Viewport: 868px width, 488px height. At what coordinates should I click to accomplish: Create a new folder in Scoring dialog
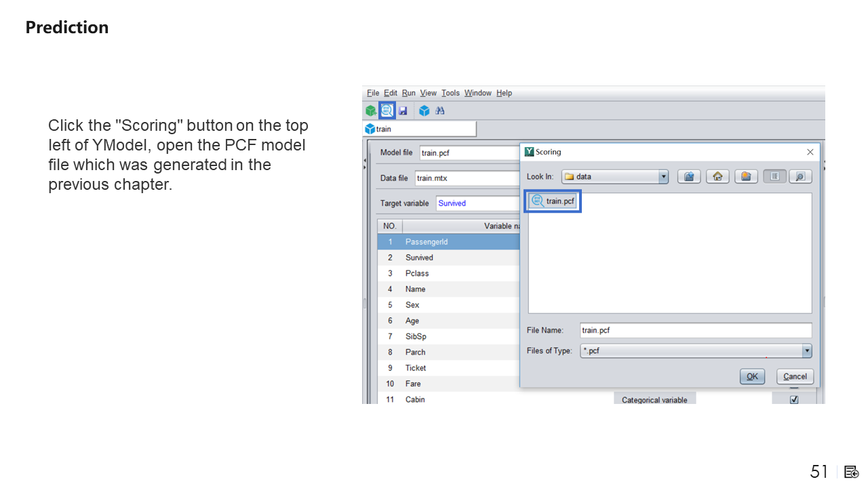pyautogui.click(x=746, y=176)
